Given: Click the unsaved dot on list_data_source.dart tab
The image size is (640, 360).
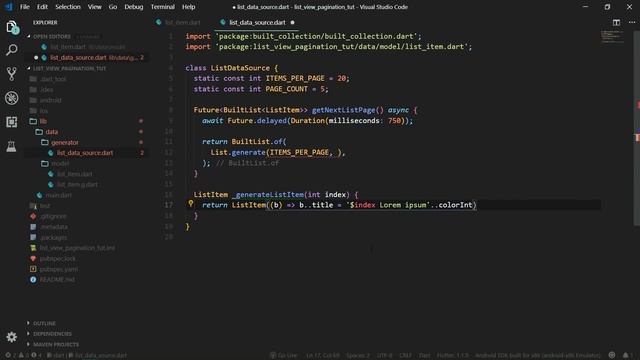Looking at the screenshot, I should (292, 22).
